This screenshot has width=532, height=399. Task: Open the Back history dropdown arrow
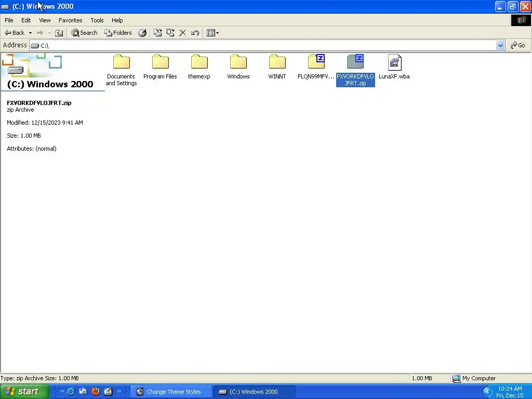coord(30,33)
